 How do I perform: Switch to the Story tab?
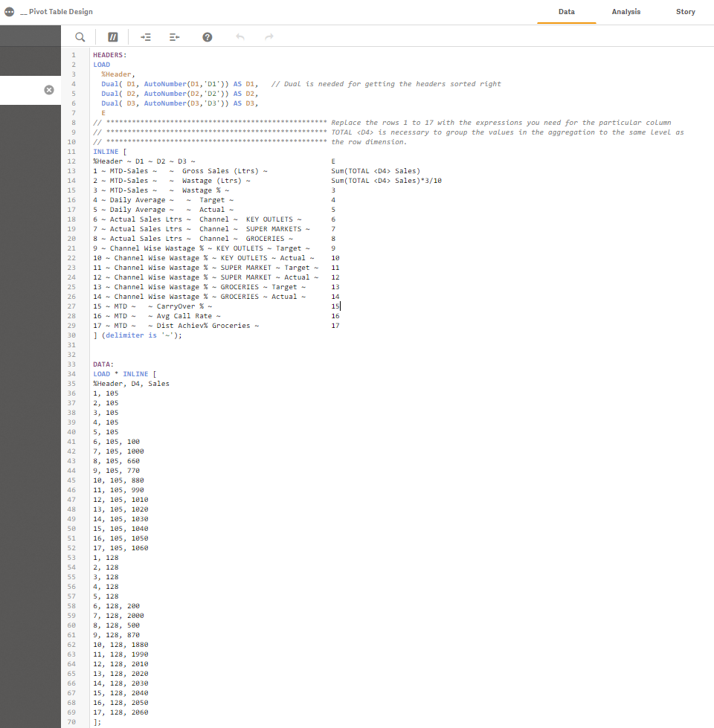coord(685,12)
